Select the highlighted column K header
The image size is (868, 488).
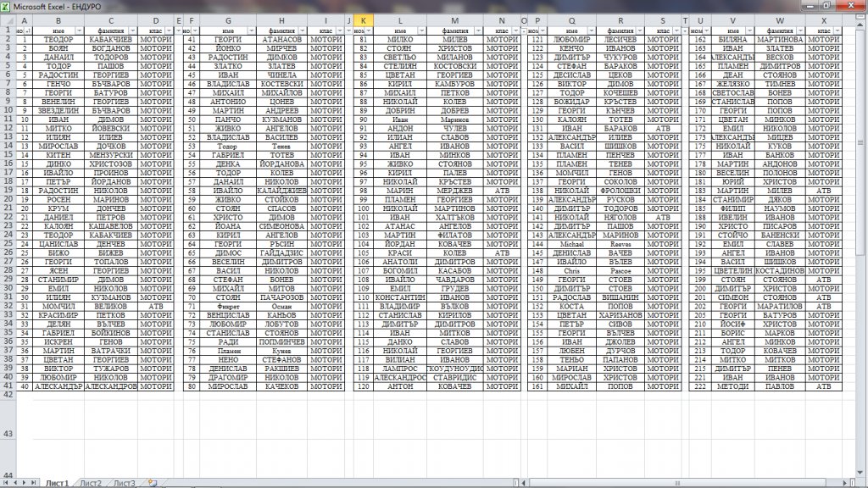[x=363, y=20]
